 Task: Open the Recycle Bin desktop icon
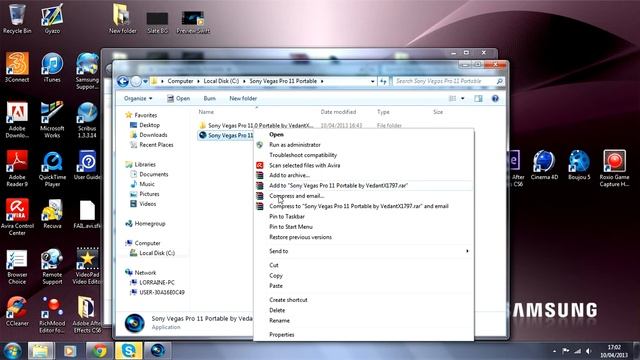[x=17, y=18]
